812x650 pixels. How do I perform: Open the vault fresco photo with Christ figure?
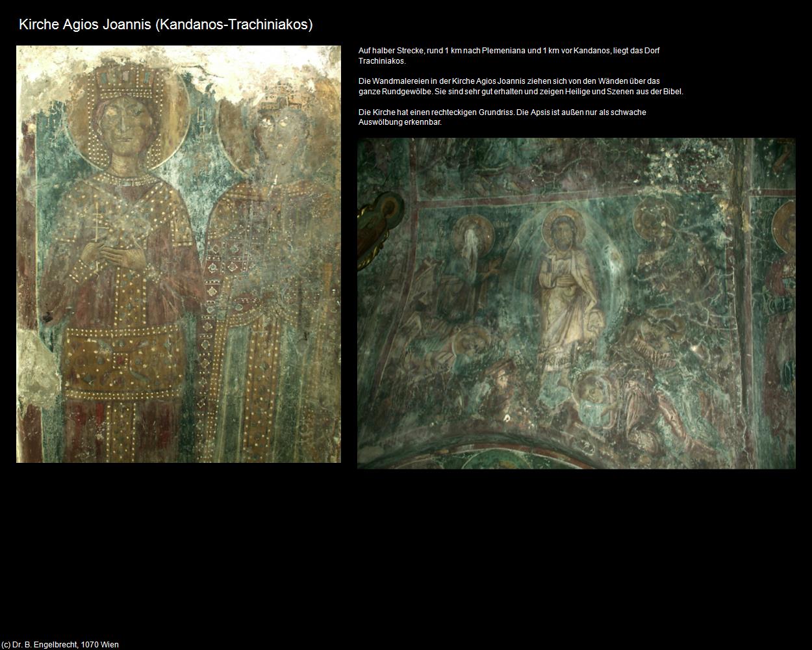click(576, 303)
